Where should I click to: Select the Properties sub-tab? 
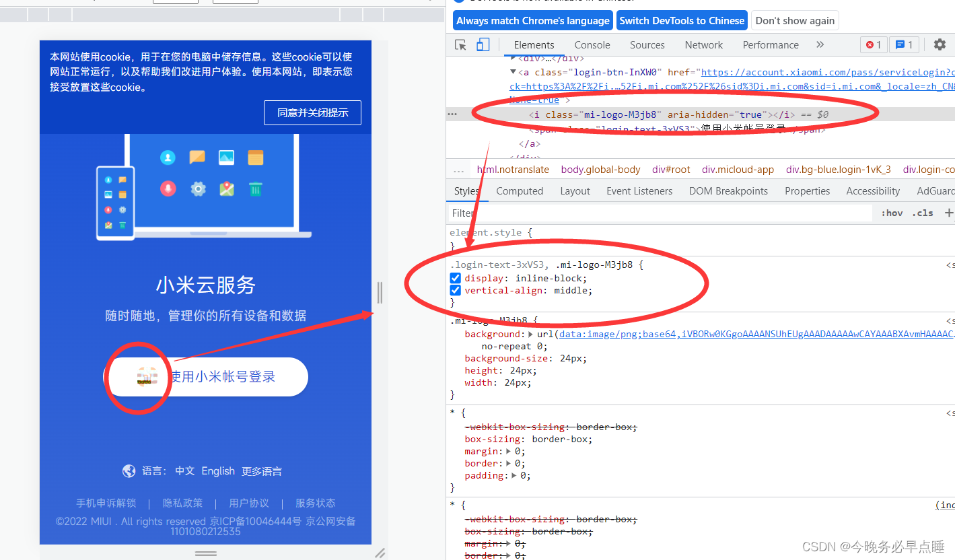click(807, 191)
